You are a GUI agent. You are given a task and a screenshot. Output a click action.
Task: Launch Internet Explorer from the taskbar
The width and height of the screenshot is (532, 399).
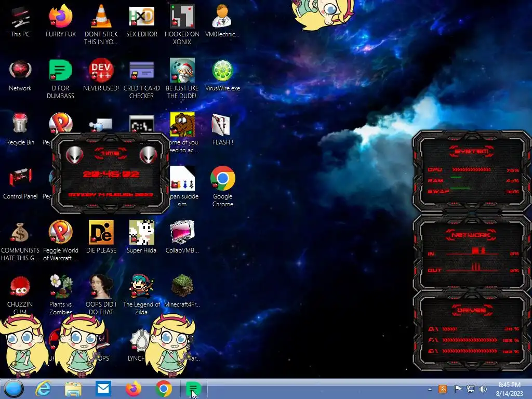tap(43, 389)
